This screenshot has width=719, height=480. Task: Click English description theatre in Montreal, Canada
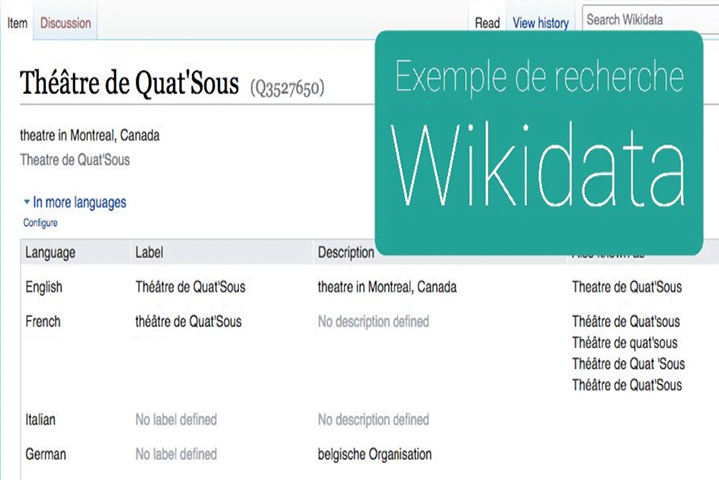pos(387,287)
